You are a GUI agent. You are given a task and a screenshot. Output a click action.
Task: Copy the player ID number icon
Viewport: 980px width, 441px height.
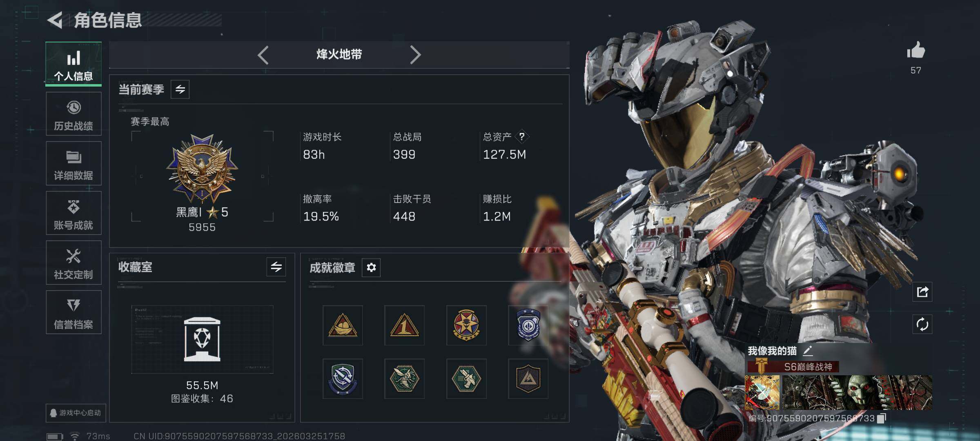[x=882, y=418]
